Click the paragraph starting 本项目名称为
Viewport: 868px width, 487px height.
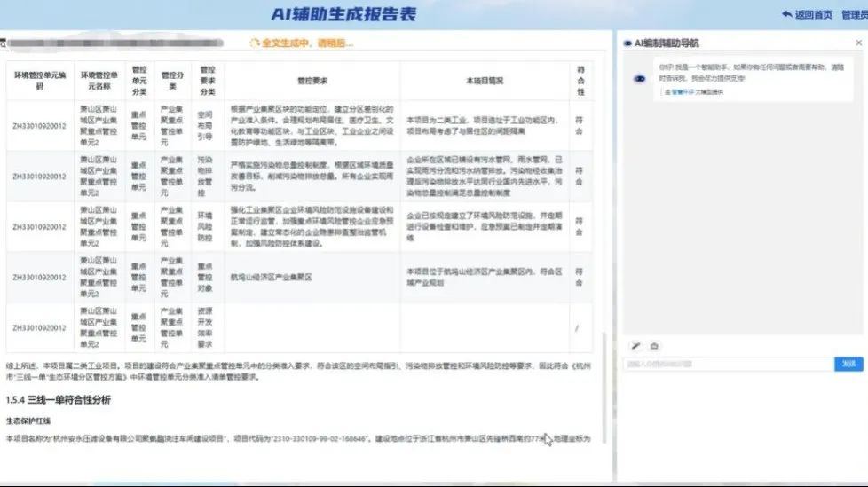[298, 438]
